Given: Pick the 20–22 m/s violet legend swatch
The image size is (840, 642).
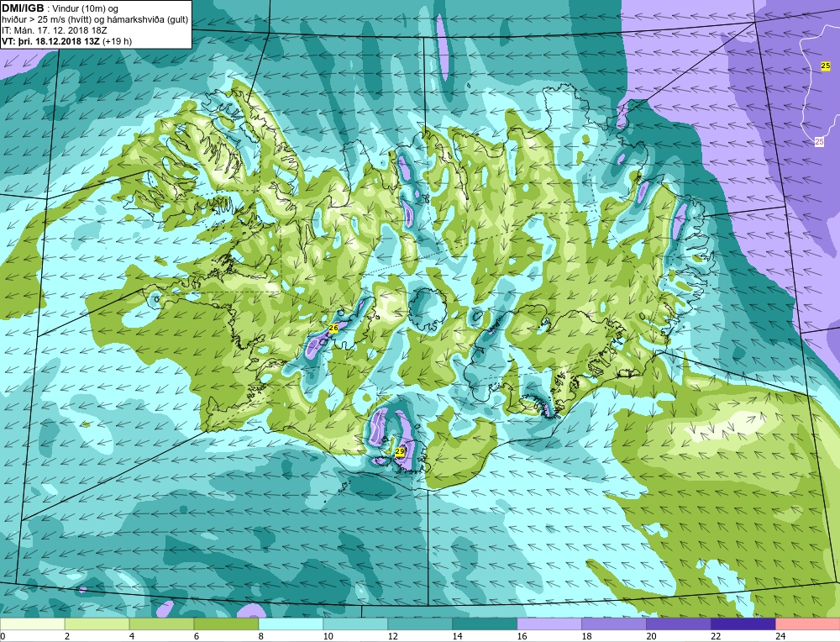Looking at the screenshot, I should pyautogui.click(x=678, y=624).
